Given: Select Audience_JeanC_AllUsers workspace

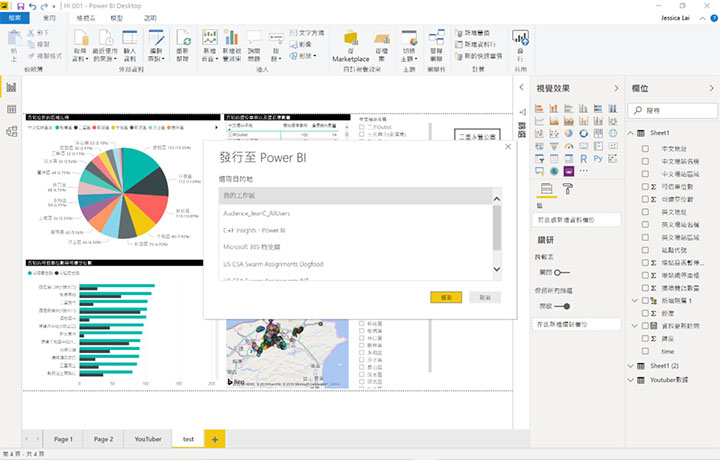Looking at the screenshot, I should (x=355, y=213).
